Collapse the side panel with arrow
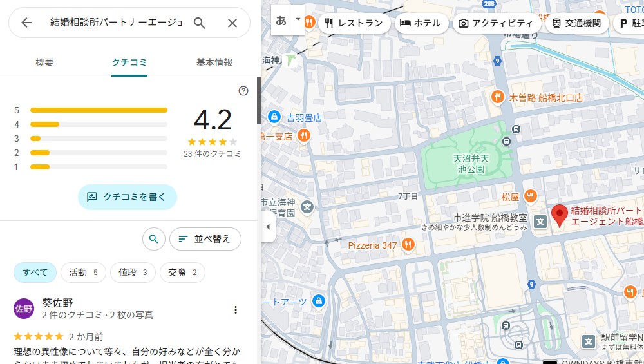Viewport: 644px width, 364px height. point(268,227)
